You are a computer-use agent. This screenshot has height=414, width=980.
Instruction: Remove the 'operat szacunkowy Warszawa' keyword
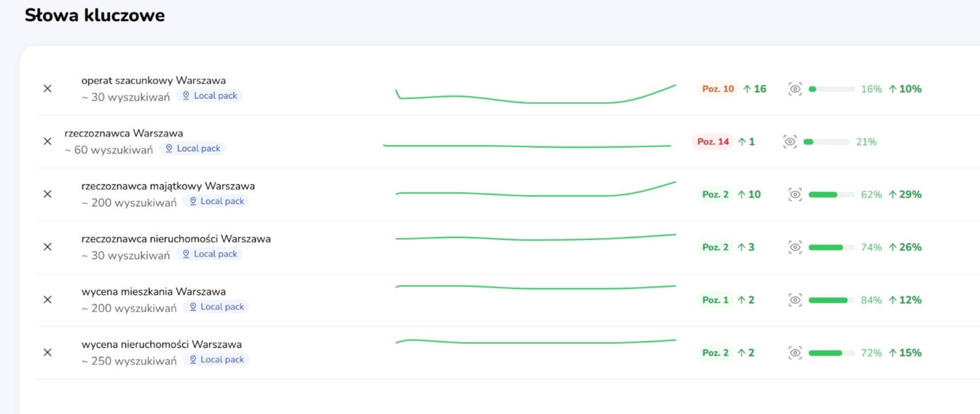(x=47, y=88)
